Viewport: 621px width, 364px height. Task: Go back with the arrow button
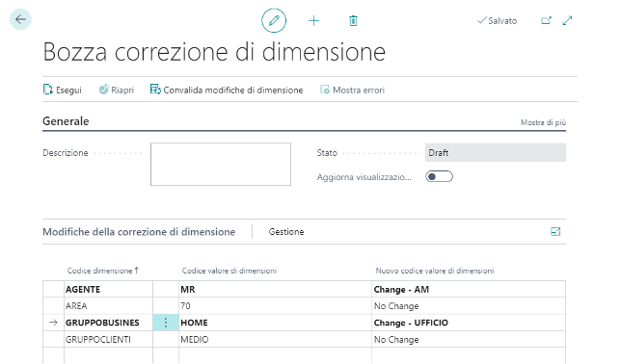tap(20, 19)
